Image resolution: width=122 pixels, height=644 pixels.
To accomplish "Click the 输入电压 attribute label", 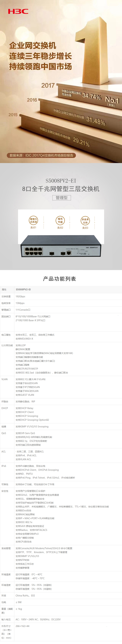I will 6,619.
